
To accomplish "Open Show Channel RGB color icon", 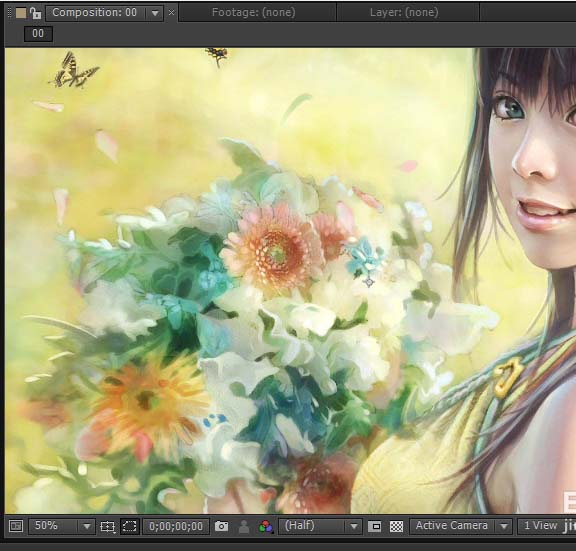I will click(266, 526).
